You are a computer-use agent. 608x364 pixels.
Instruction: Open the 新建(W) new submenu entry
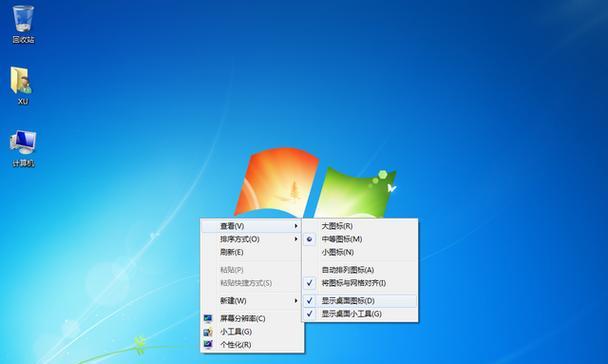[251, 301]
